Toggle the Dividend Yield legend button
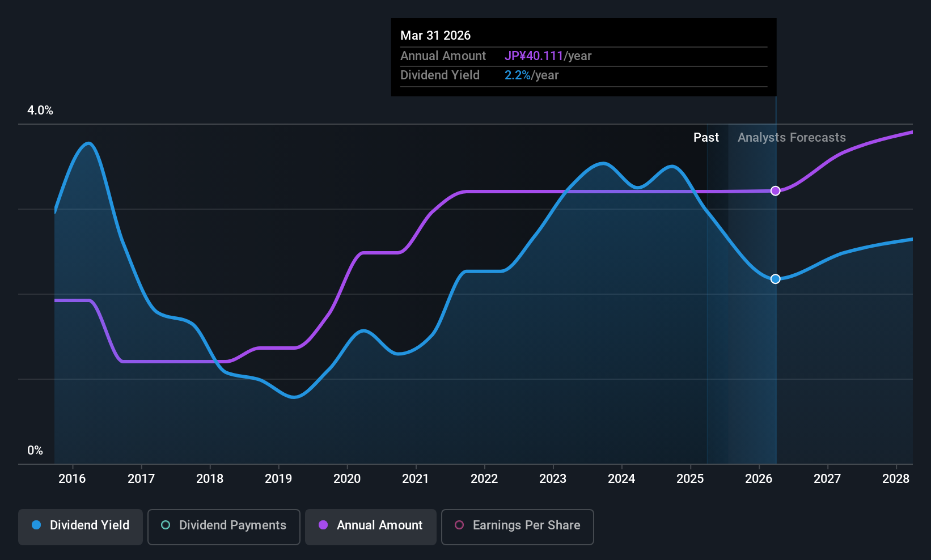931x560 pixels. pyautogui.click(x=81, y=527)
